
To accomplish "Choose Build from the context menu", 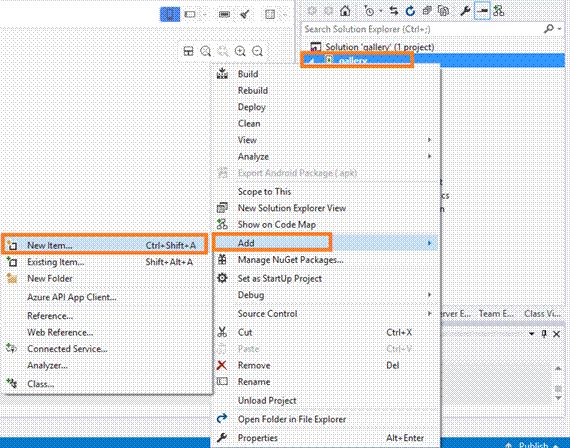I will click(x=325, y=74).
